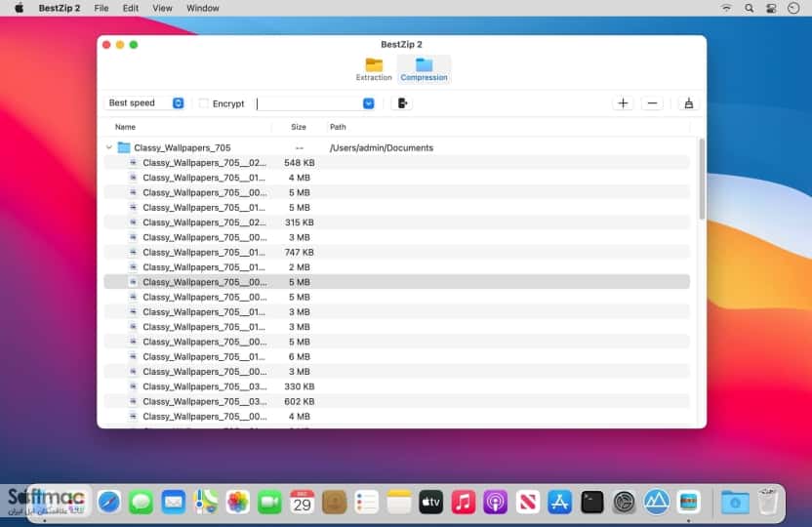The width and height of the screenshot is (812, 527).
Task: Select the Classy_Wallpapers_705 folder row
Action: pos(396,147)
